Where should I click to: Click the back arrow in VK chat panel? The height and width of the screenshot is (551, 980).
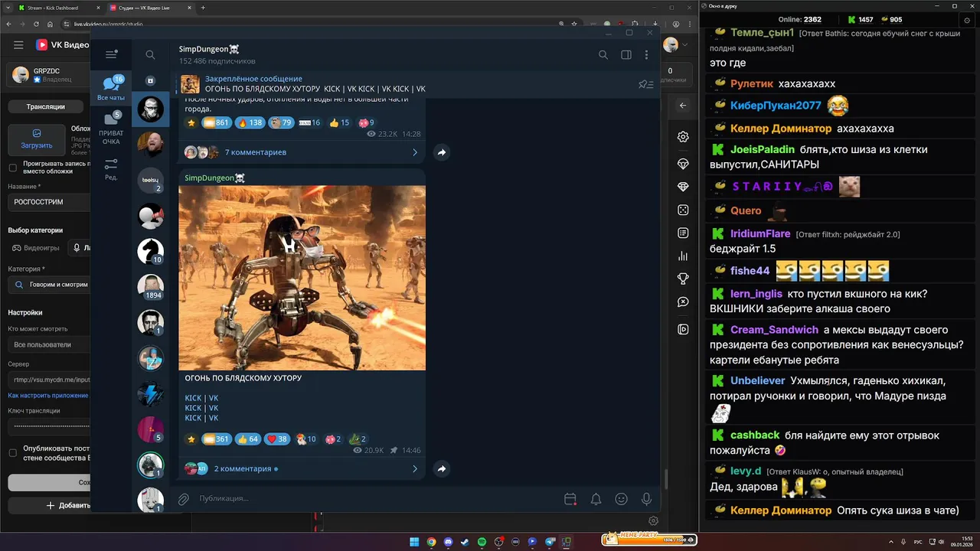pos(683,106)
